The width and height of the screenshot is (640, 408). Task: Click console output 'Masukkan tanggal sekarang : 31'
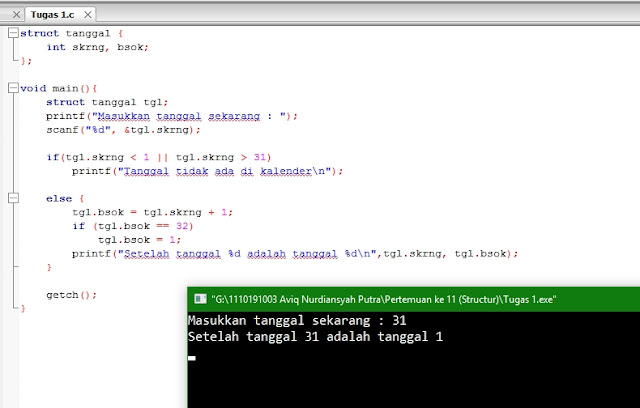pos(297,321)
